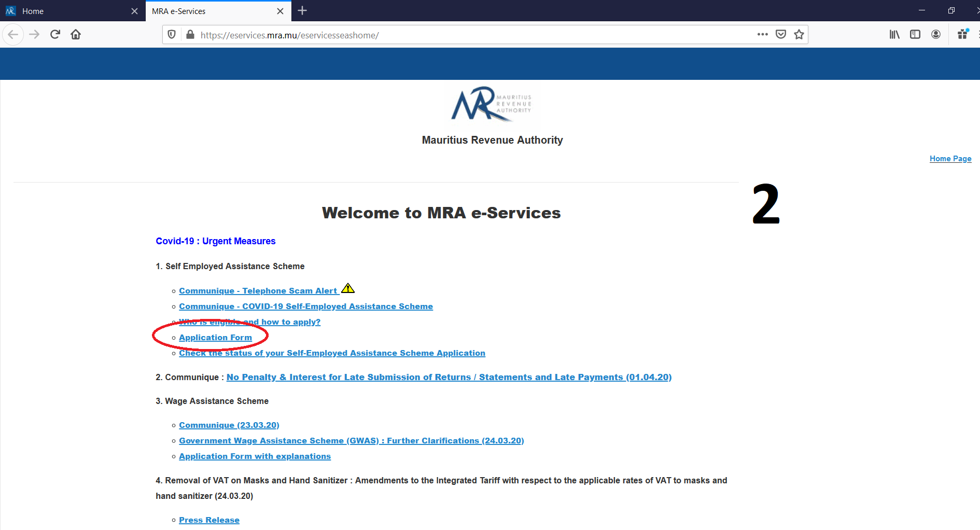
Task: Save page to Pocket
Action: (x=781, y=35)
